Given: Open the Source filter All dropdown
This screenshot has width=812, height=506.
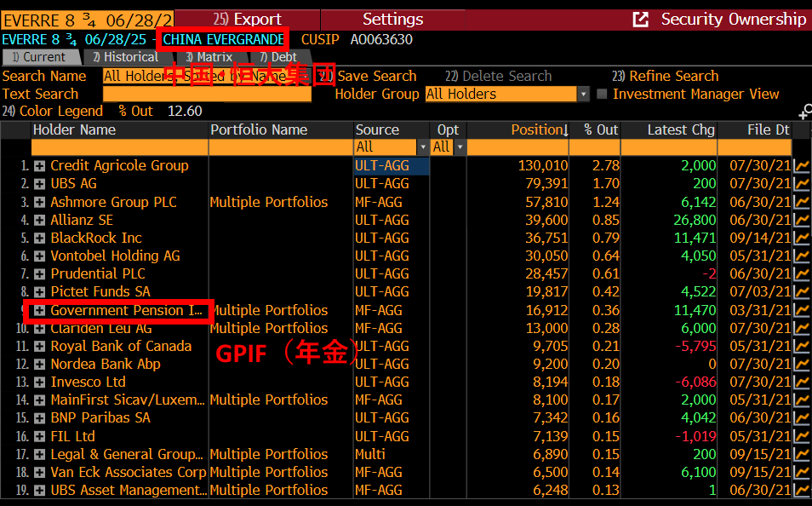Looking at the screenshot, I should tap(422, 147).
